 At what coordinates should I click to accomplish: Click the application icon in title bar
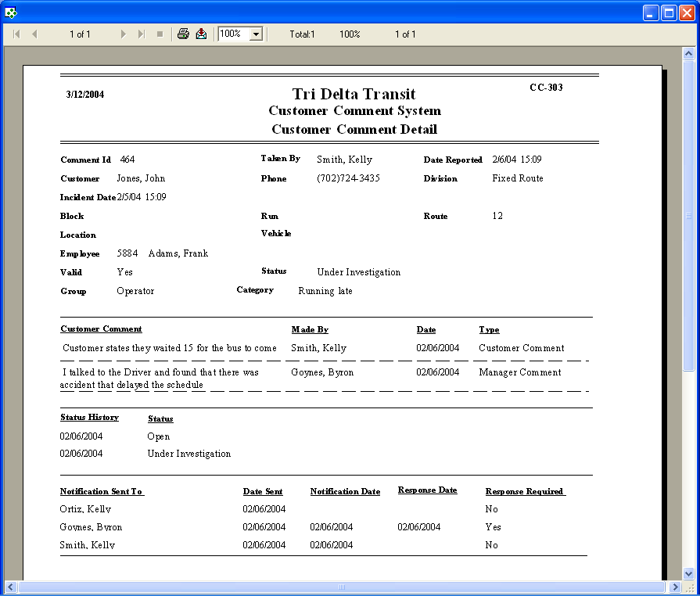(x=11, y=13)
